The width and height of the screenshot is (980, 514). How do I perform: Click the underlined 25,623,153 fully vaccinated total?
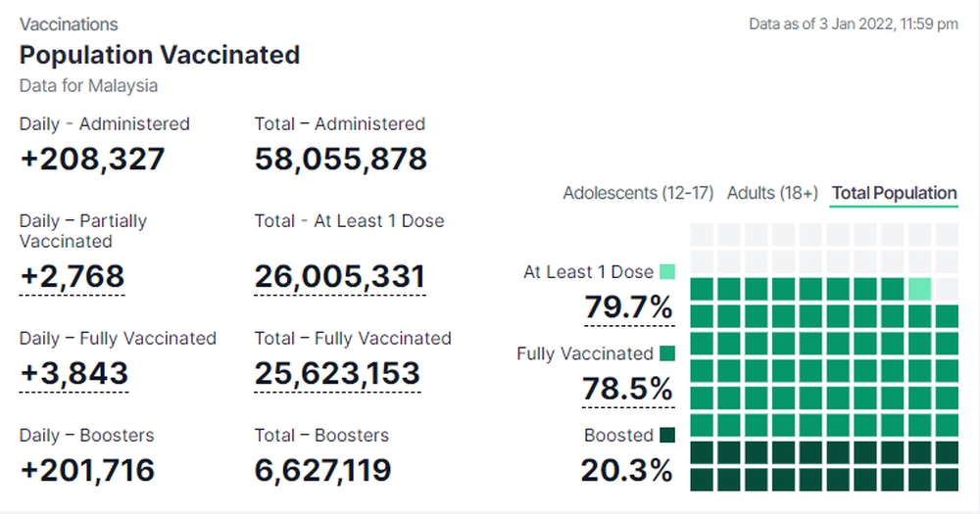337,373
